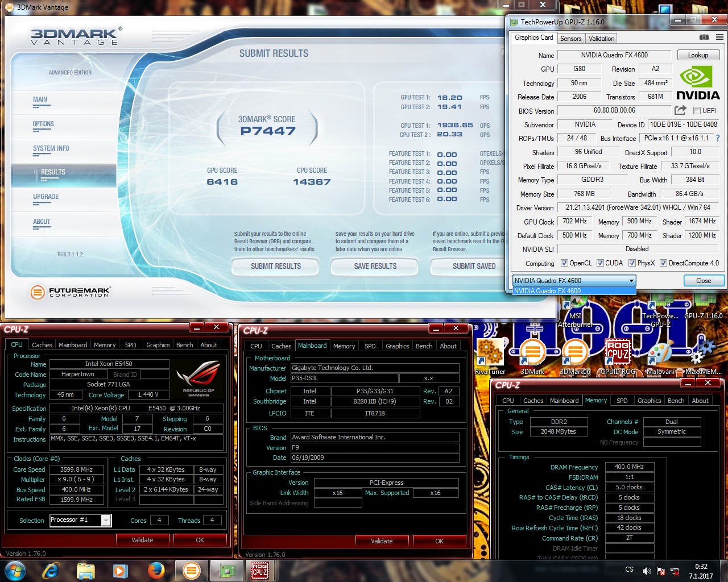
Task: Click the system clock showing 0:32
Action: pos(701,567)
